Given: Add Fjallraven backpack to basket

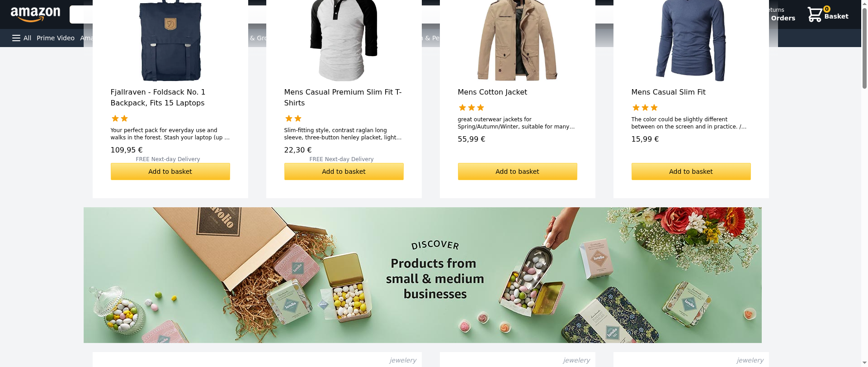Looking at the screenshot, I should (170, 172).
